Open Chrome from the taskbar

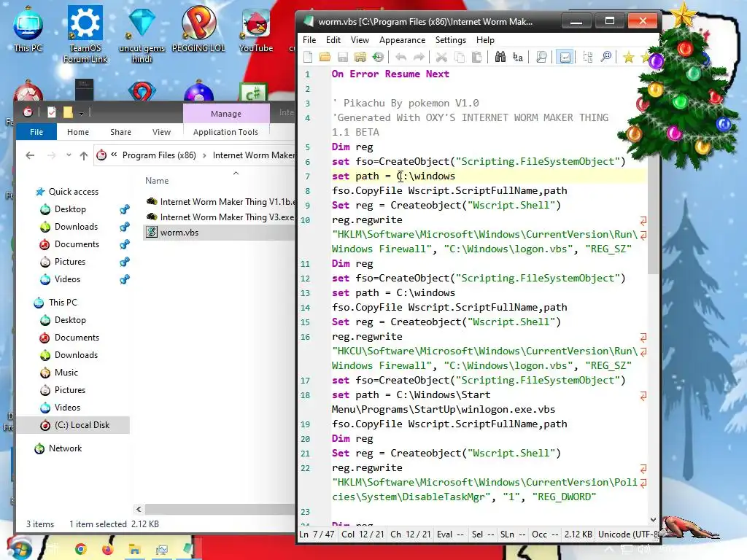81,550
